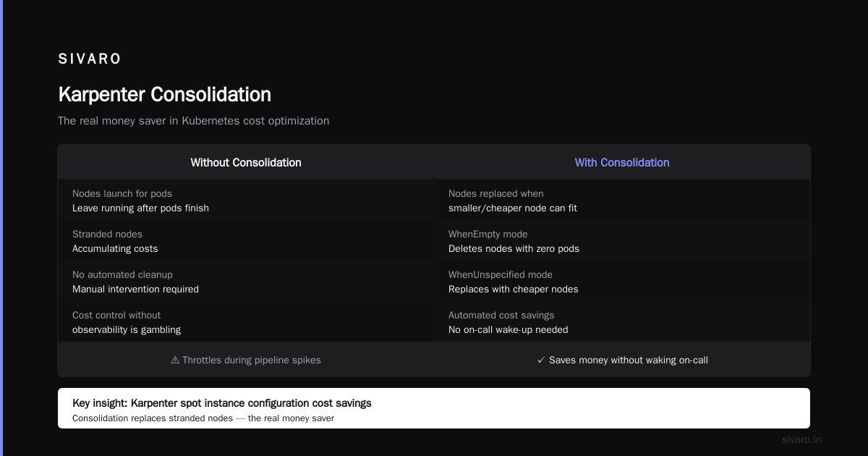Viewport: 868px width, 456px height.
Task: Select the Karpenter Consolidation heading
Action: (164, 95)
